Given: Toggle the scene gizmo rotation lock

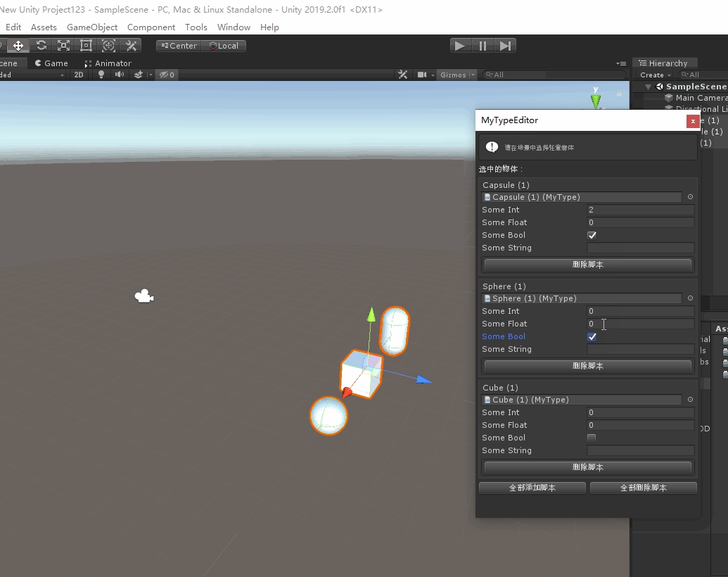Looking at the screenshot, I should [x=619, y=94].
